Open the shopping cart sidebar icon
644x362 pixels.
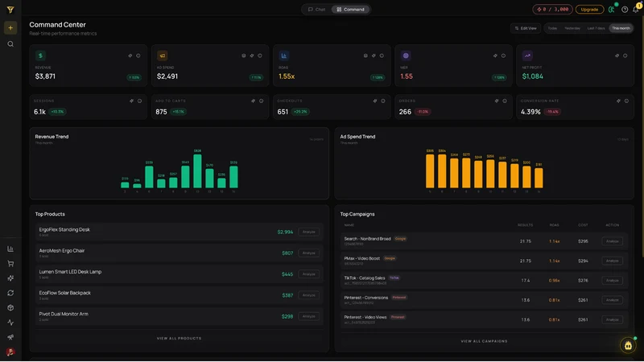coord(10,264)
